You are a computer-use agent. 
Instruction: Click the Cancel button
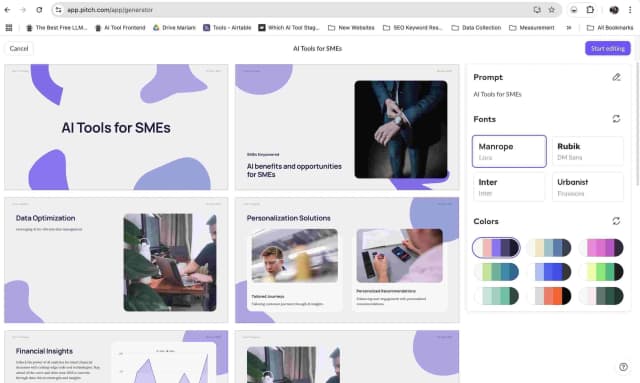(19, 48)
